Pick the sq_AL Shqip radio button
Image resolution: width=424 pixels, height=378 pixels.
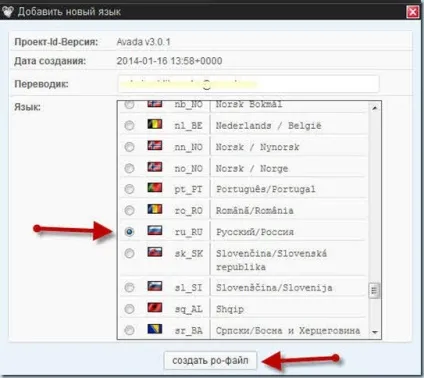[x=129, y=309]
